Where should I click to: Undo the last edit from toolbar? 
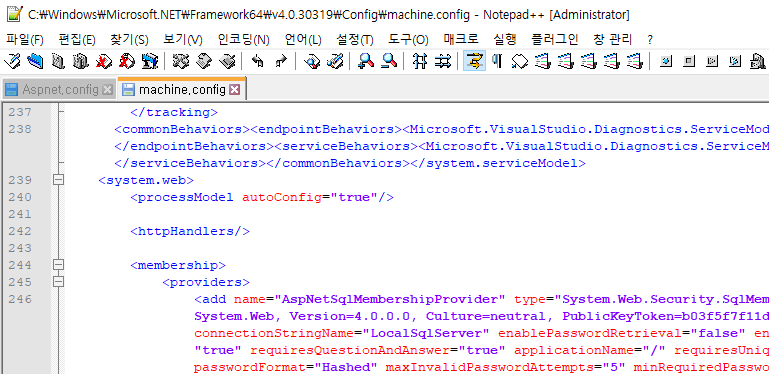(257, 61)
